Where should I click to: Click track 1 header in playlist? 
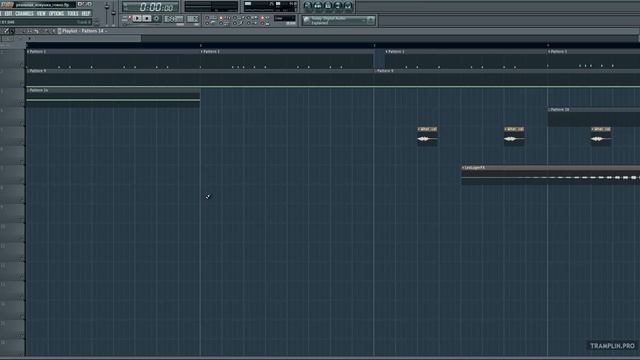(x=12, y=58)
